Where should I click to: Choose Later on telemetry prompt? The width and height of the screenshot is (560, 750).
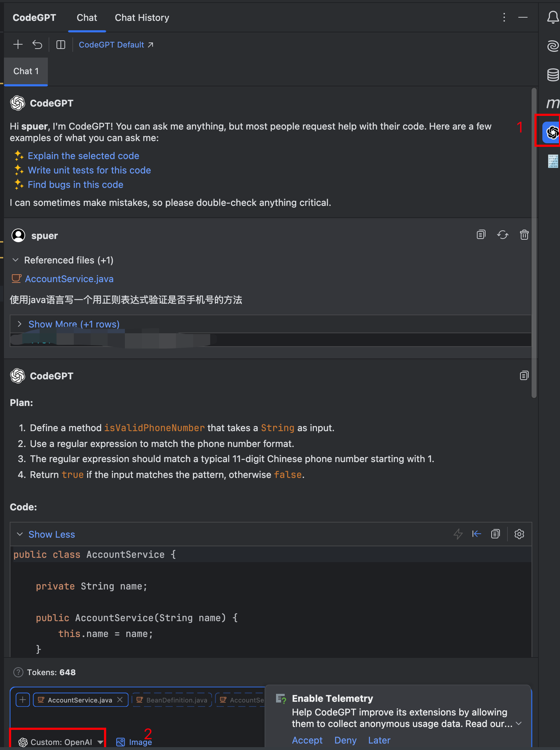(x=379, y=740)
